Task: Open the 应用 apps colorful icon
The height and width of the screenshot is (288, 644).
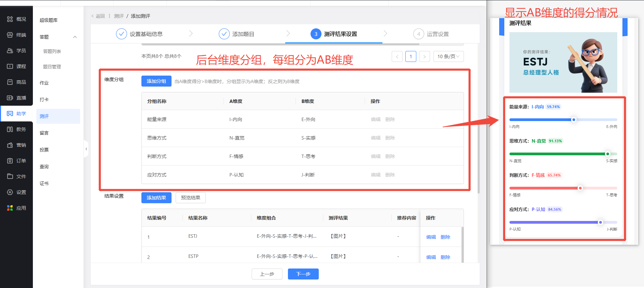Action: click(x=10, y=208)
